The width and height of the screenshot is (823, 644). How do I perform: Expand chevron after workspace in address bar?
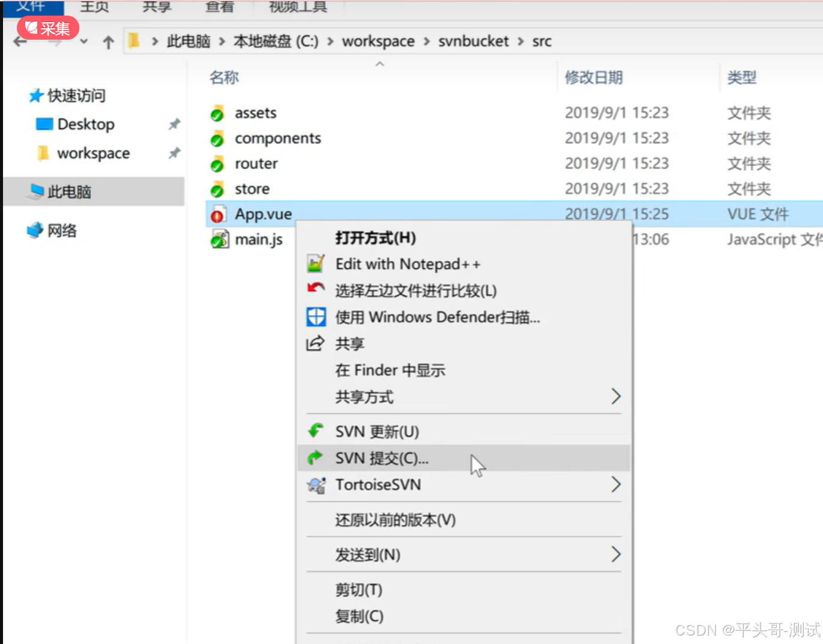coord(427,41)
